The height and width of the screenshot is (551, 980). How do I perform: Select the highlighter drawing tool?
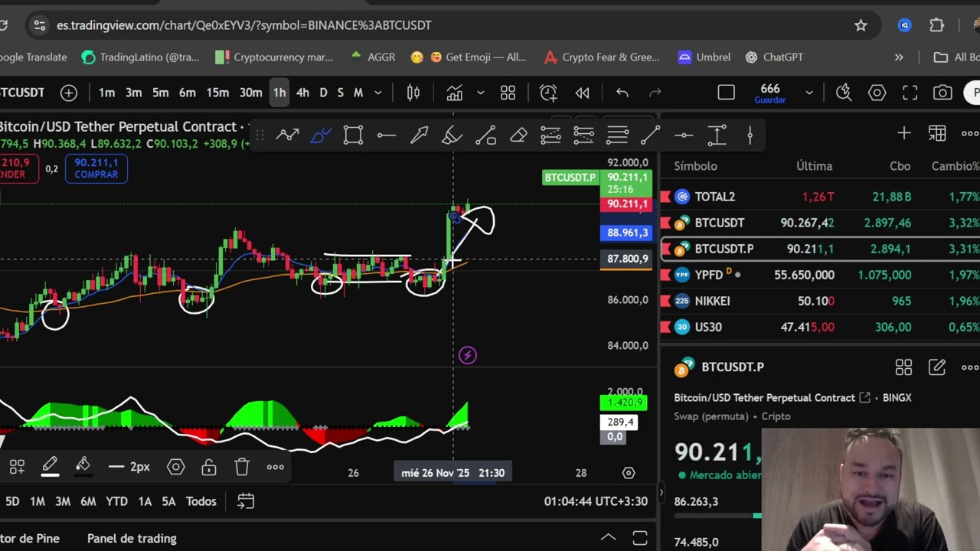tap(452, 135)
